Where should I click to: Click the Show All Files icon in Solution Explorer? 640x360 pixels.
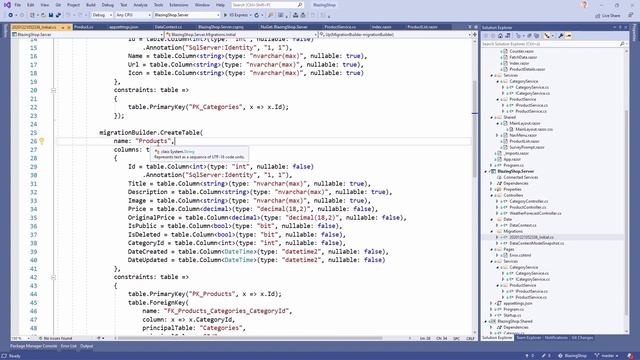coord(536,36)
